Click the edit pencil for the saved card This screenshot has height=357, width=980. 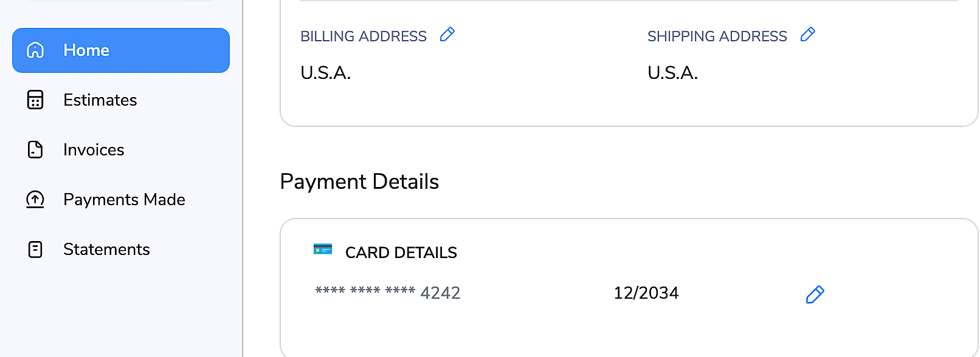[x=814, y=294]
